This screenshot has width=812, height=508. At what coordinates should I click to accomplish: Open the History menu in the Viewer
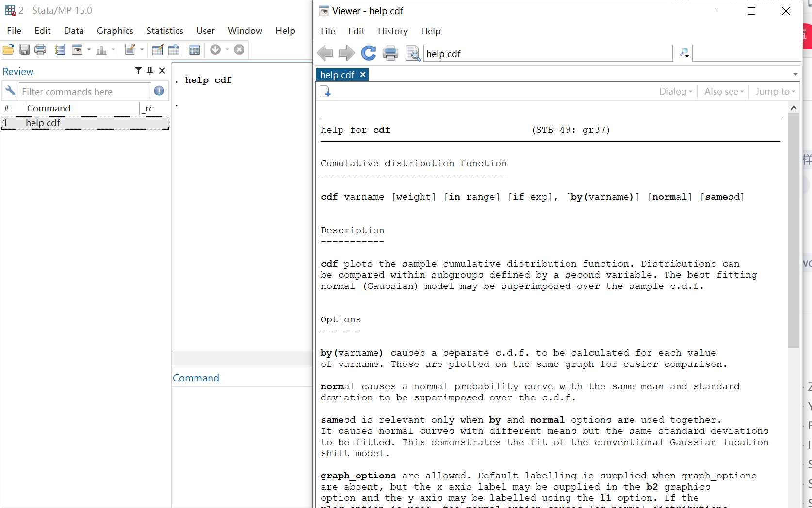click(x=392, y=31)
